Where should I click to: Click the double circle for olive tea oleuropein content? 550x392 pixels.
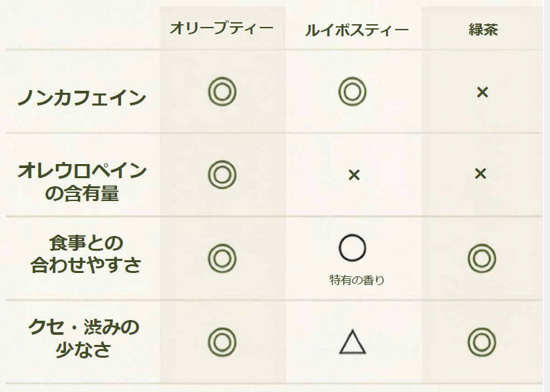click(x=222, y=175)
